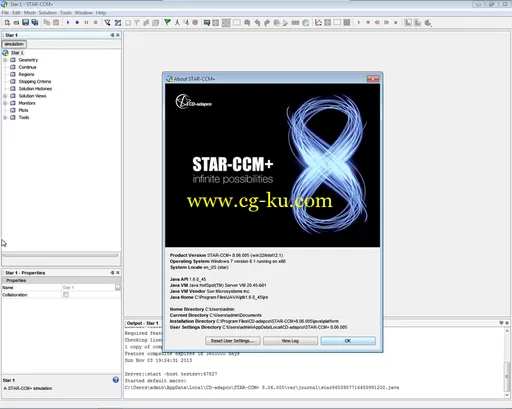The height and width of the screenshot is (409, 512).
Task: Click the undo curved-arrow toolbar icon
Action: pyautogui.click(x=257, y=23)
